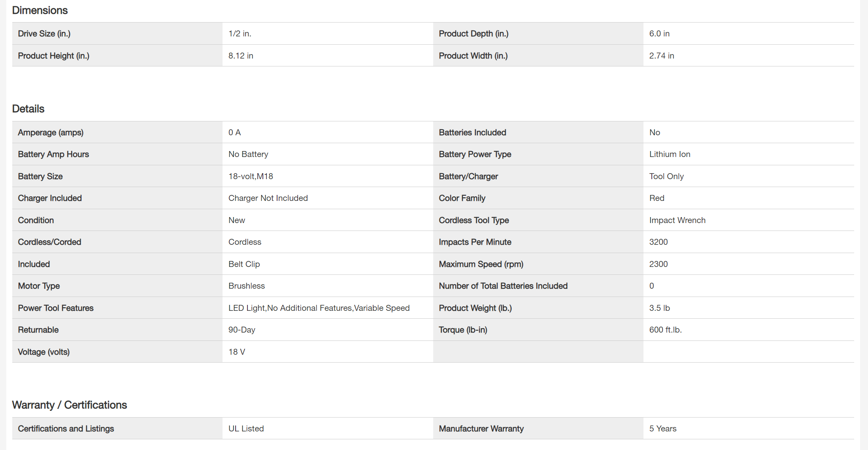Screen dimensions: 868x450
Task: Click the Product Depth (in.) label
Action: coord(473,34)
